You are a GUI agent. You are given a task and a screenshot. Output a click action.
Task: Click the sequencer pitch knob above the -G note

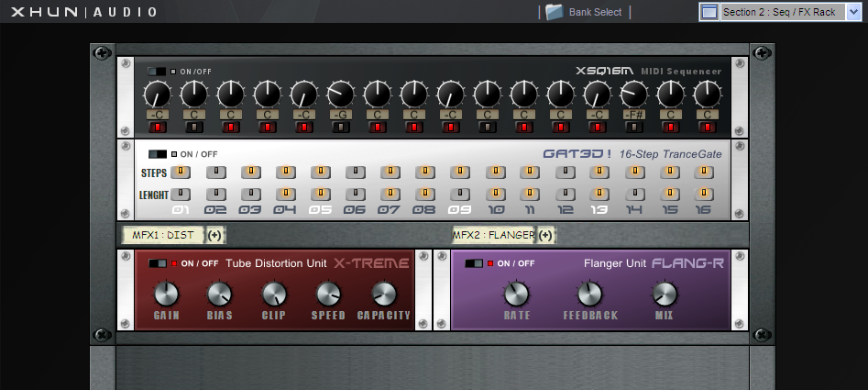coord(340,95)
